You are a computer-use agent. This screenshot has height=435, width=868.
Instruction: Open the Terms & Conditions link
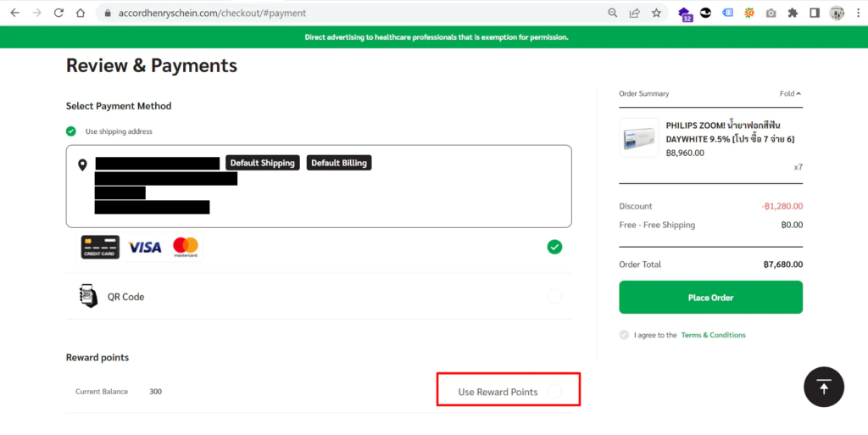tap(713, 335)
